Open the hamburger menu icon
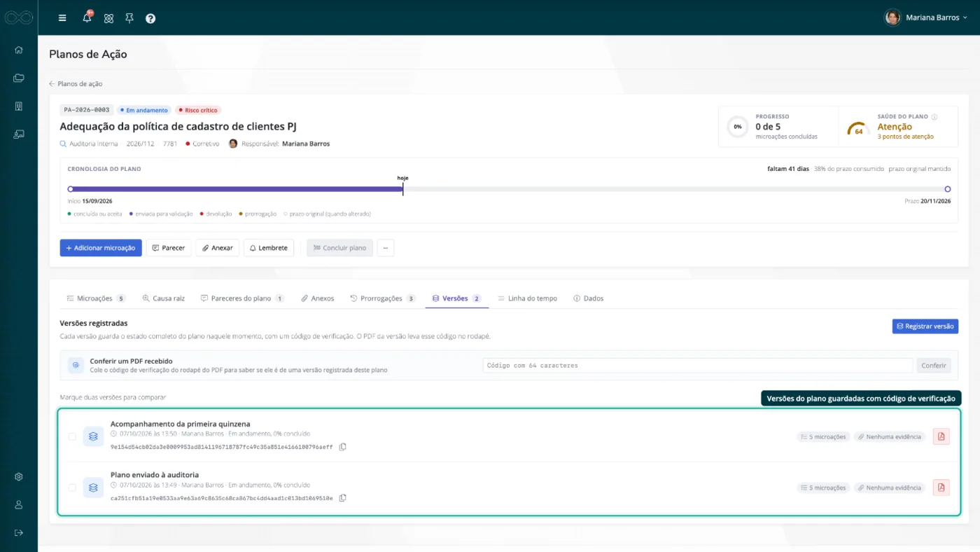The image size is (980, 552). 62,18
